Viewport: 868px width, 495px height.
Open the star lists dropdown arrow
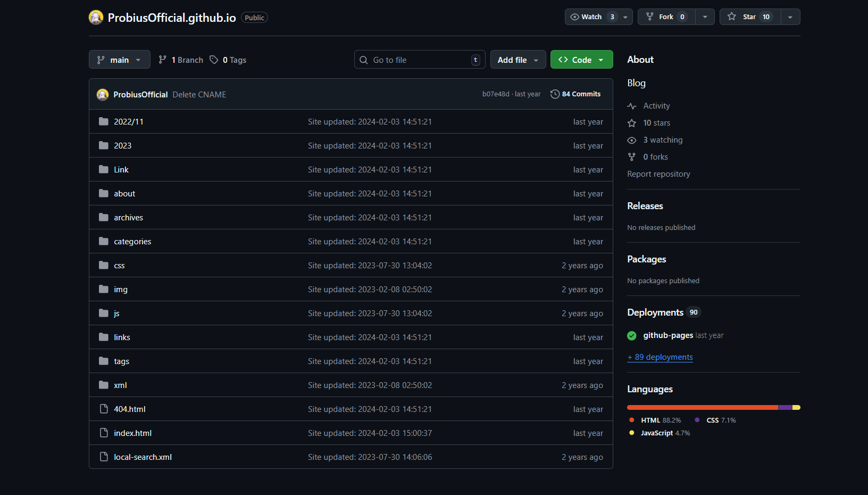pos(790,17)
